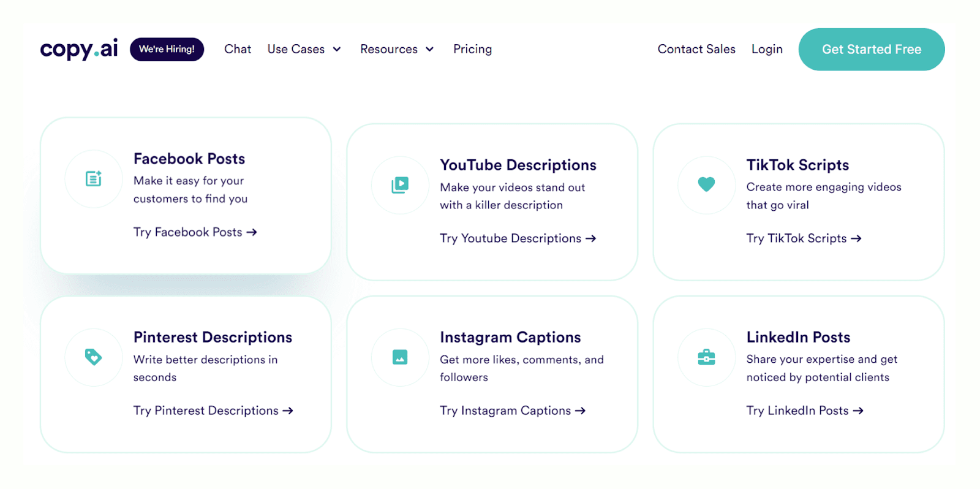Go to the Pricing page
Image resolution: width=980 pixels, height=489 pixels.
coord(472,49)
